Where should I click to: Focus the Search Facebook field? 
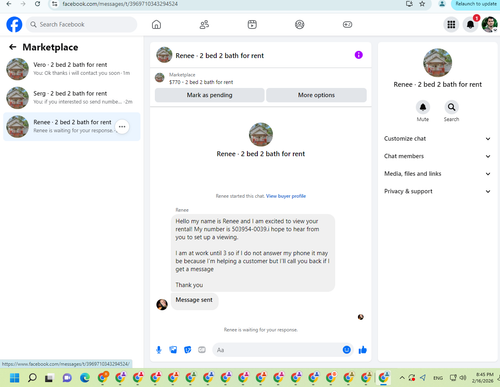tap(81, 24)
